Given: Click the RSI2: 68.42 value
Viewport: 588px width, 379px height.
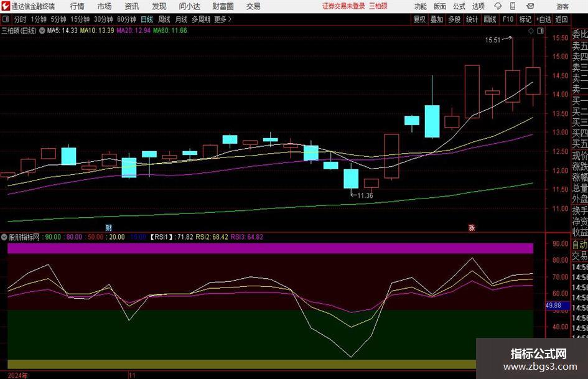Looking at the screenshot, I should click(x=212, y=237).
